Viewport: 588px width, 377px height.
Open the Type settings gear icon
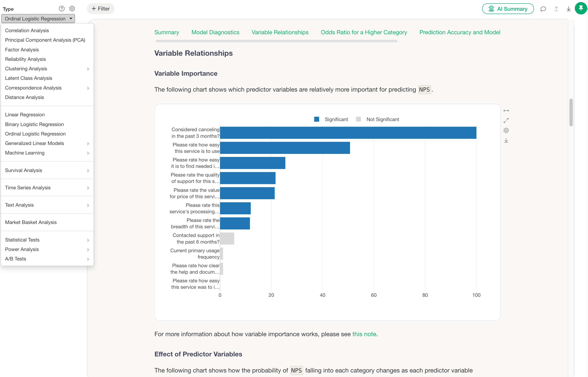(x=72, y=9)
